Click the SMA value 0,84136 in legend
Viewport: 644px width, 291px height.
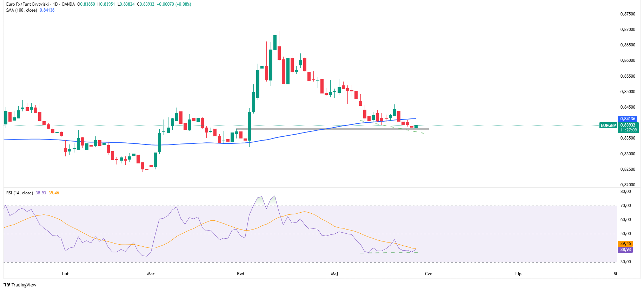coord(47,10)
